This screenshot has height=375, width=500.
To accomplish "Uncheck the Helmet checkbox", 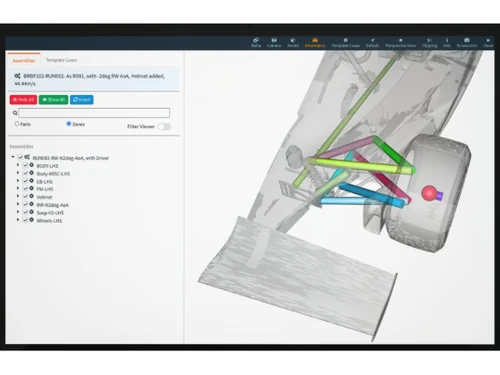I will click(25, 196).
